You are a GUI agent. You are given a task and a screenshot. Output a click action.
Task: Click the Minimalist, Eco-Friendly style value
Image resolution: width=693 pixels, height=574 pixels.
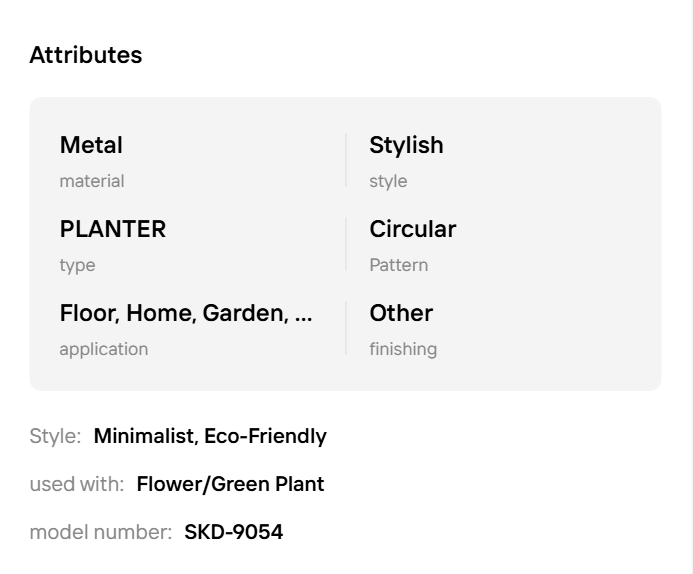210,436
